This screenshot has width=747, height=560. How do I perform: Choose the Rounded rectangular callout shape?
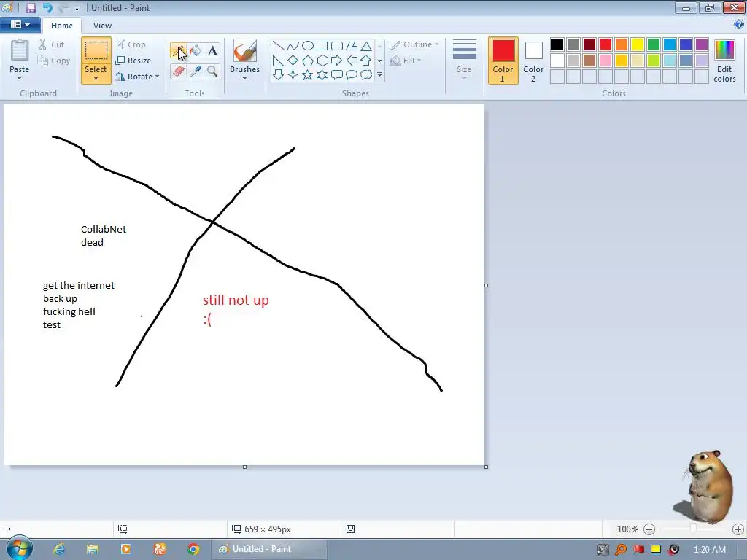337,75
